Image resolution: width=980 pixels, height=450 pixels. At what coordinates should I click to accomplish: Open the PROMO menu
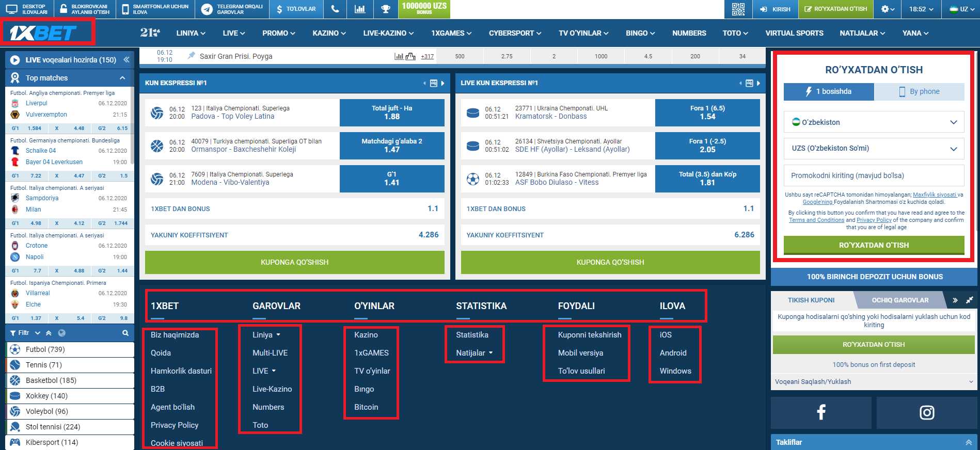pyautogui.click(x=279, y=33)
